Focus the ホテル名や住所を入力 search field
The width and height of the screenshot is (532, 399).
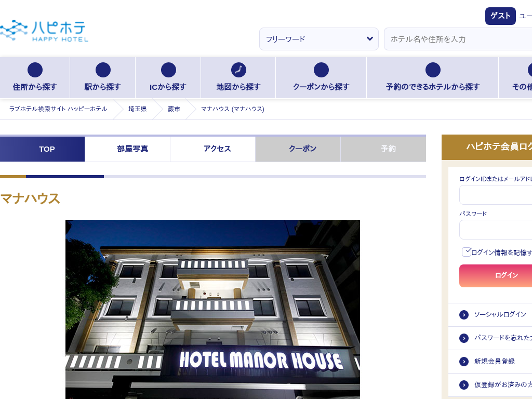point(458,39)
